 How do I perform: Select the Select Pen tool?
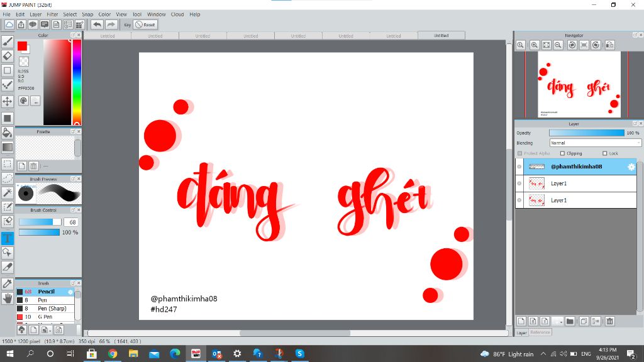(x=8, y=207)
